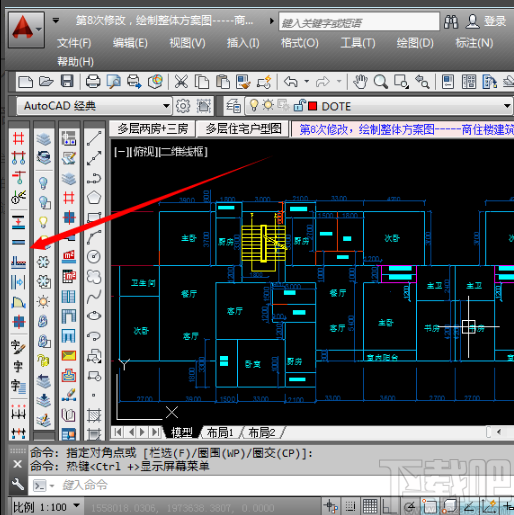514x515 pixels.
Task: Select the Polygon tool
Action: coord(94,198)
